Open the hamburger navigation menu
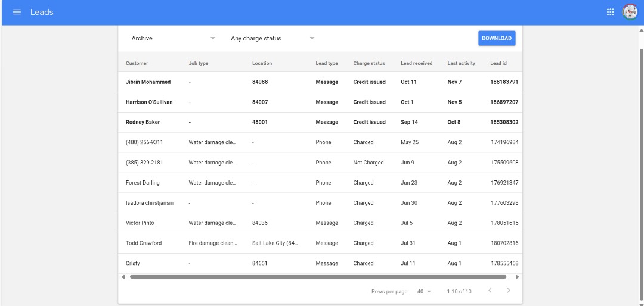Viewport: 644px width, 306px height. [x=17, y=12]
